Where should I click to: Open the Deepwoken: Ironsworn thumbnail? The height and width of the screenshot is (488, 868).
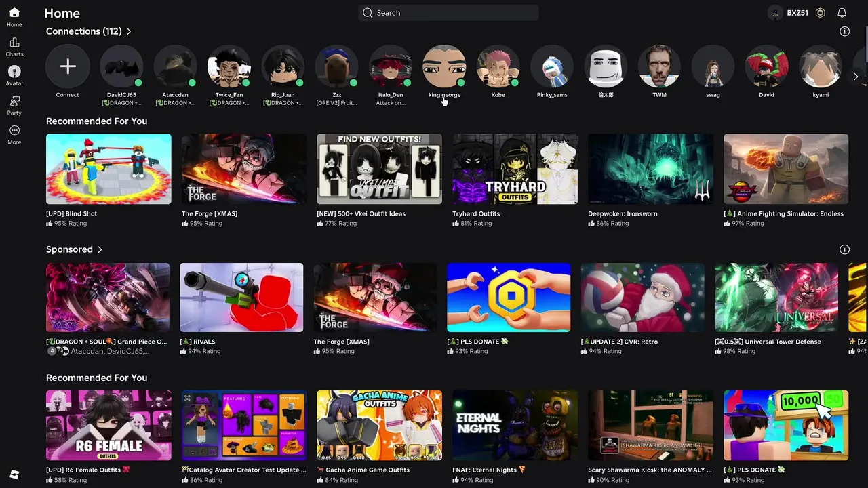(651, 169)
